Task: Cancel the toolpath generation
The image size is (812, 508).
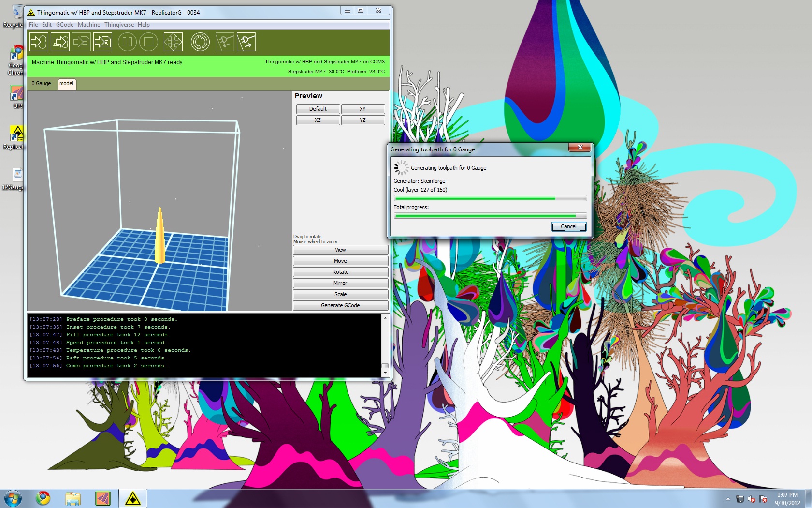Action: (x=569, y=226)
